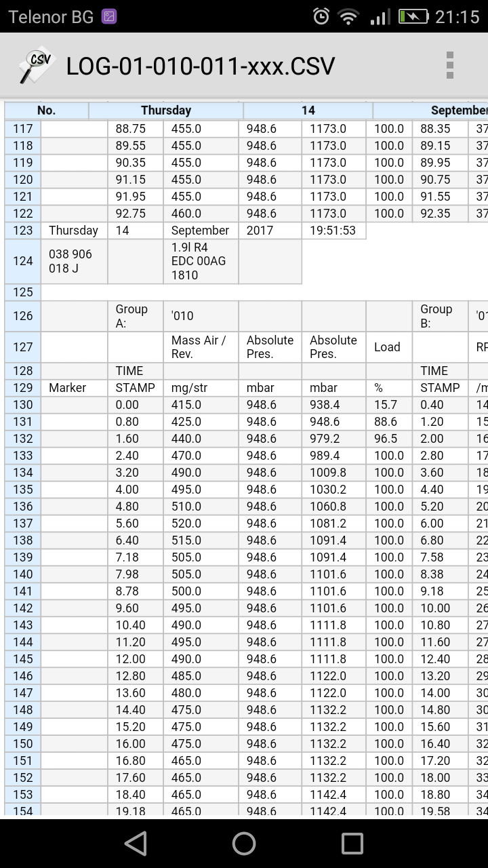Viewport: 488px width, 868px height.
Task: Tap the Wi-Fi status bar icon
Action: tap(348, 17)
